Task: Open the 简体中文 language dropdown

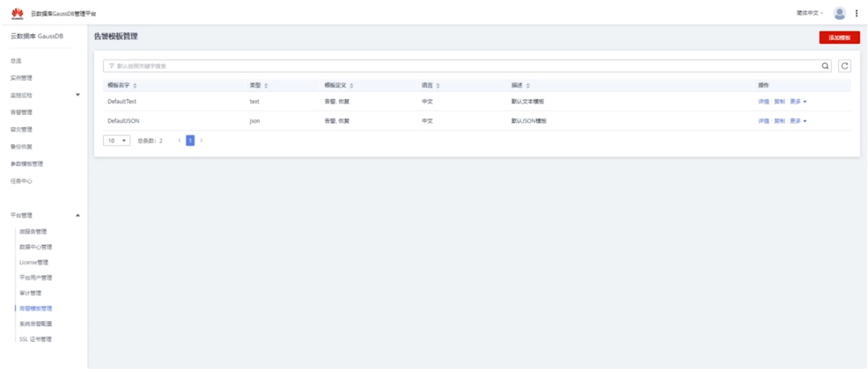Action: click(810, 13)
